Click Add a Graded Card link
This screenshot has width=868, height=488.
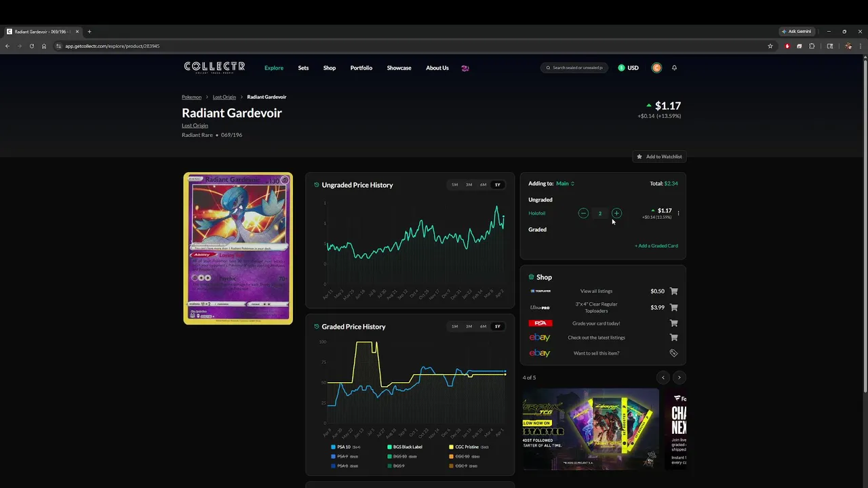[x=656, y=246]
